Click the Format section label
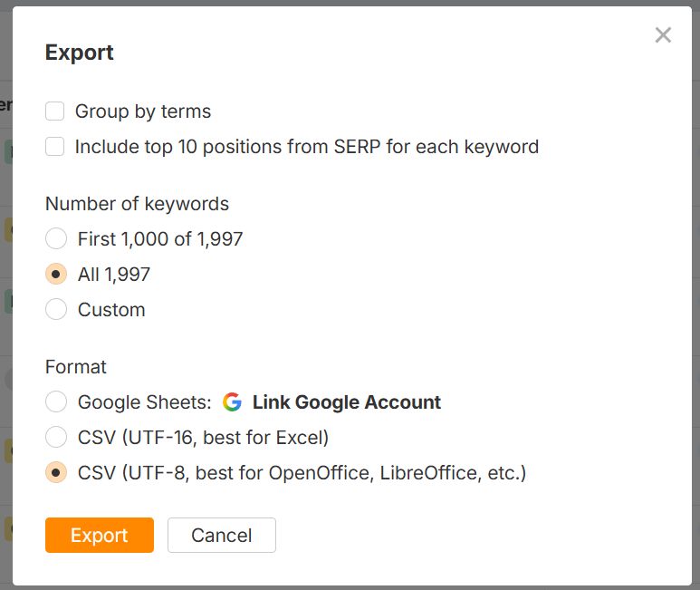 (x=76, y=367)
